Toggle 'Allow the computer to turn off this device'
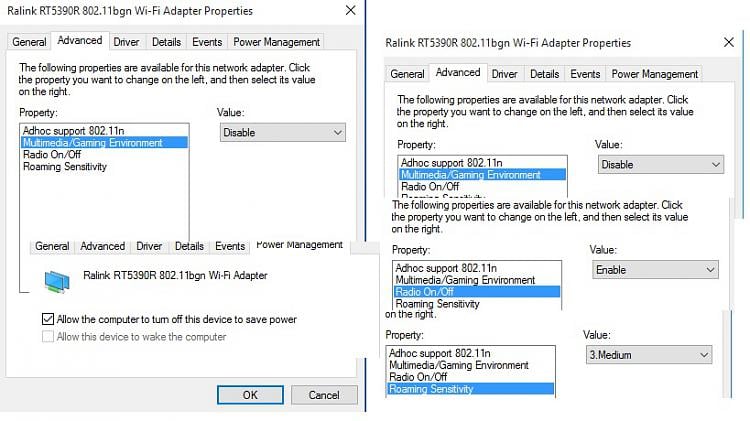The height and width of the screenshot is (421, 750). tap(48, 319)
